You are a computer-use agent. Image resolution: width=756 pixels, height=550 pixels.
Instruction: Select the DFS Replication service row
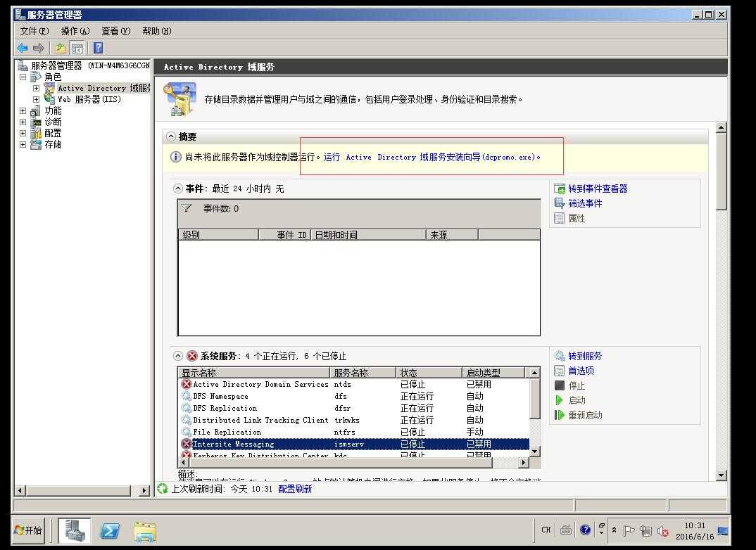354,409
